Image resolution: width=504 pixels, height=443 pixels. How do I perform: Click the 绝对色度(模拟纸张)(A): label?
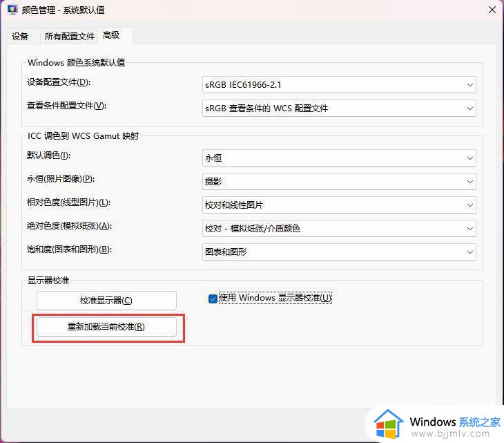click(x=70, y=226)
